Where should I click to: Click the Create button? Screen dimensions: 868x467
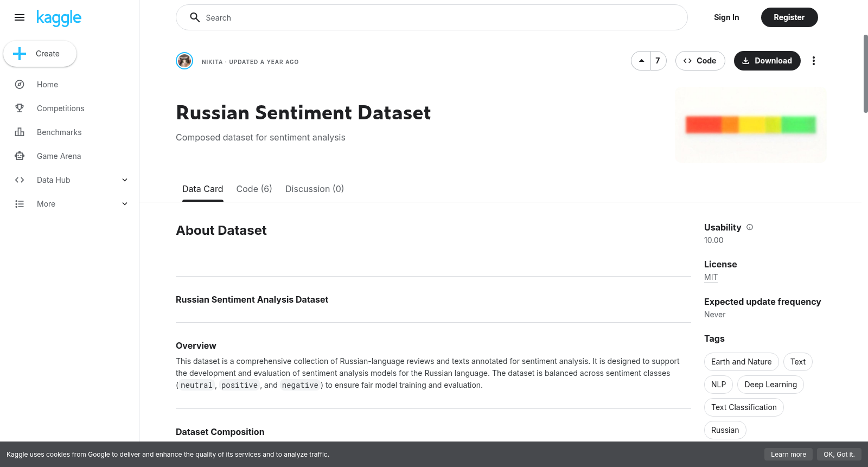pos(40,54)
